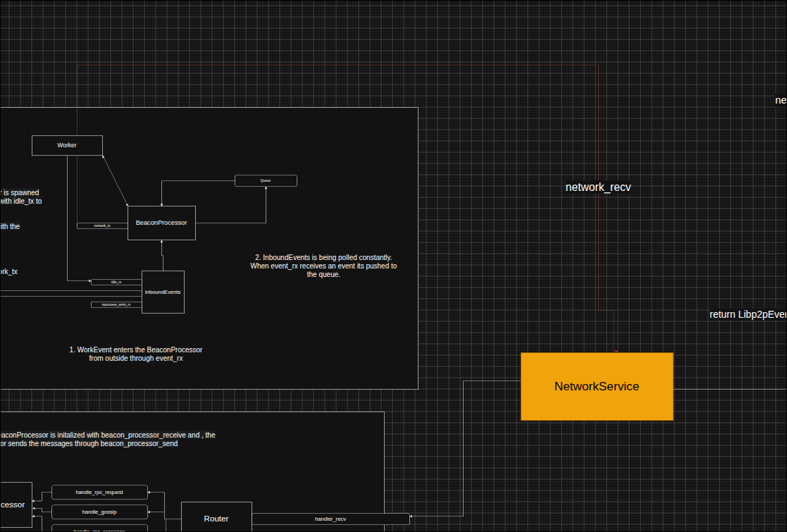The image size is (787, 532).
Task: Click the note "1. WorkEvent enters the BeaconProcessor"
Action: pyautogui.click(x=136, y=354)
